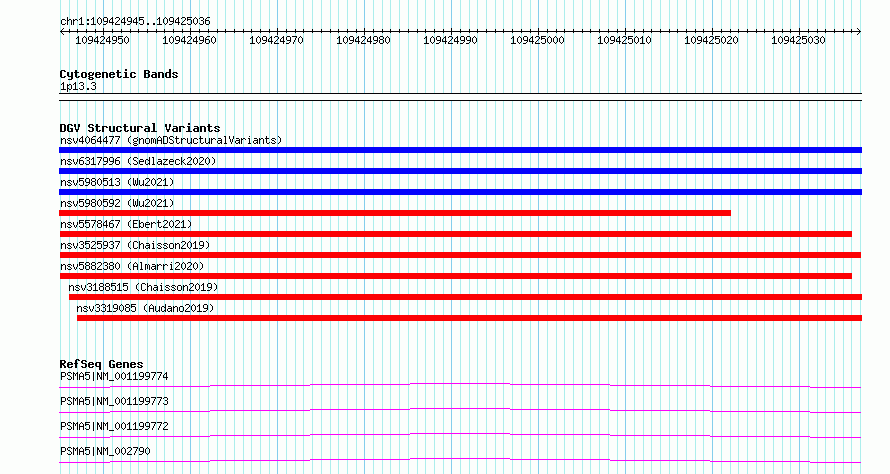Image resolution: width=890 pixels, height=474 pixels.
Task: Open transcript PSMA5|NM_001199772 label
Action: coord(114,426)
